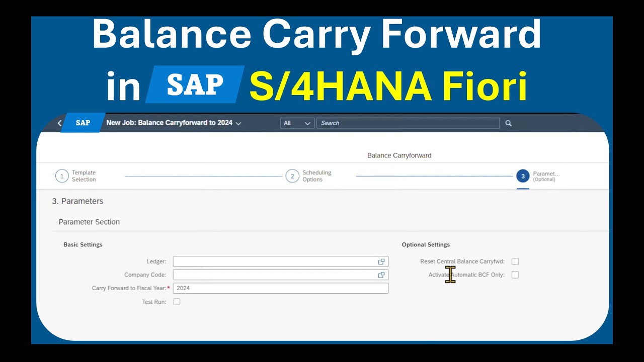Go back using the header back arrow
This screenshot has width=644, height=362.
(59, 123)
